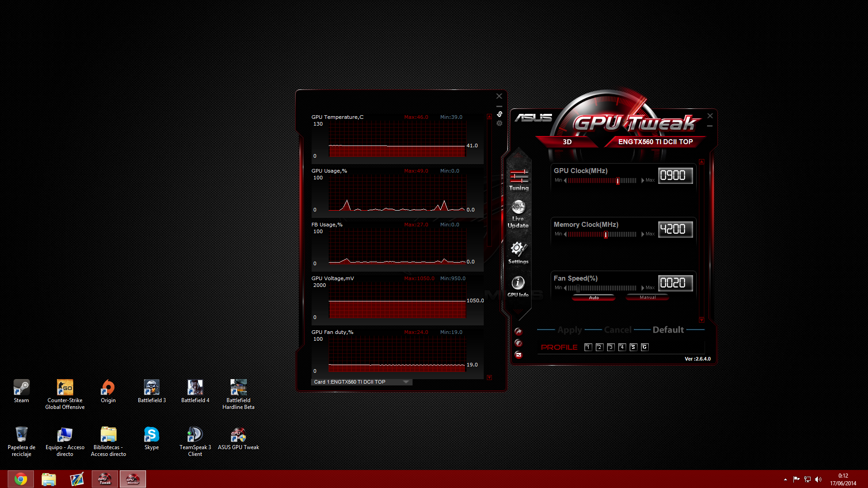Click the GPU Clock slider handle
Screen dimensions: 868x488
(x=618, y=181)
